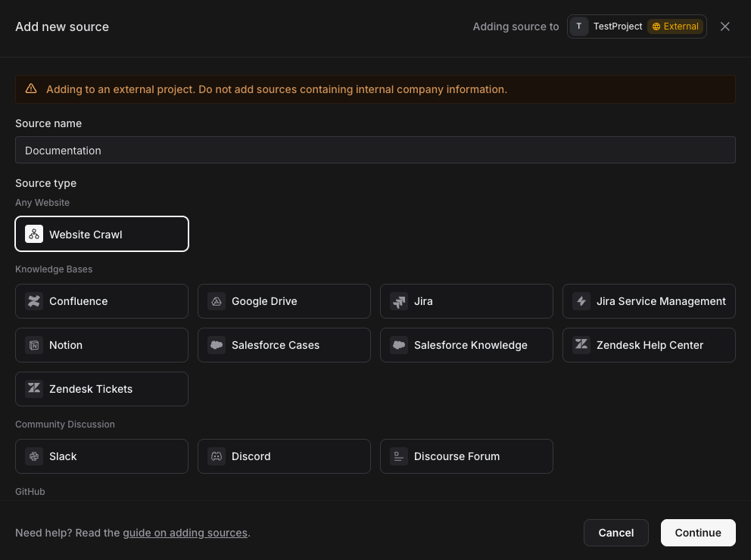Screen dimensions: 751x560
Task: Click the Google Drive triangle icon
Action: tap(217, 301)
